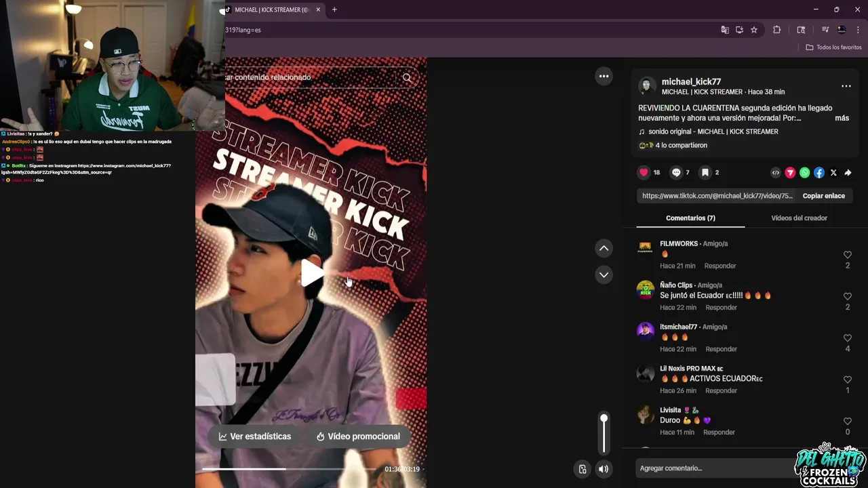Open more share options arrow
This screenshot has width=868, height=488.
(848, 173)
